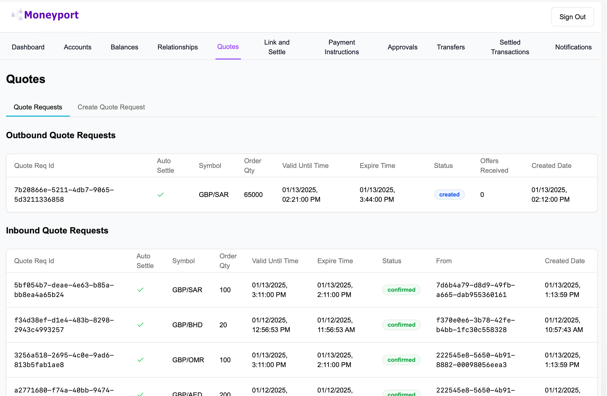Click auto settle checkmark in GBP/BHD row
Screen dimensions: 607x396
(140, 325)
